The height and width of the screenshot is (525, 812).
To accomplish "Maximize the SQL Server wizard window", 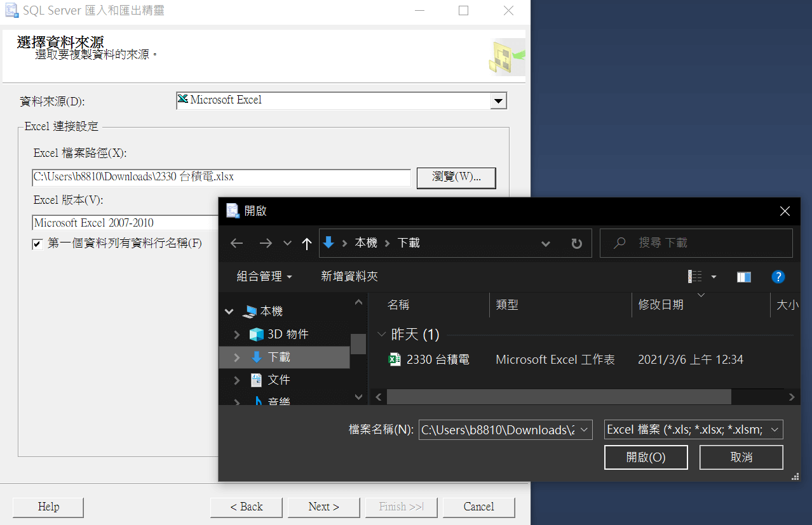I will click(x=463, y=11).
